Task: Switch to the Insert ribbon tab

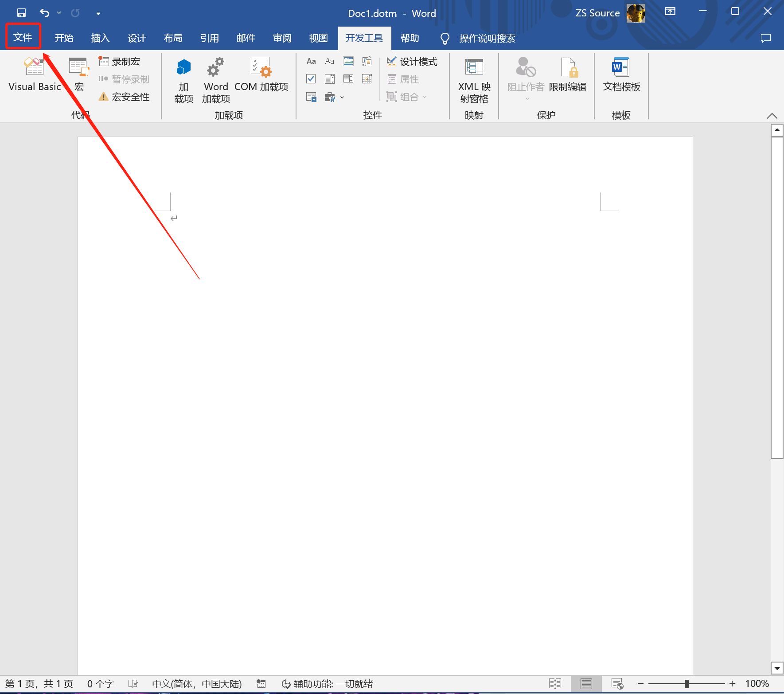Action: click(100, 38)
